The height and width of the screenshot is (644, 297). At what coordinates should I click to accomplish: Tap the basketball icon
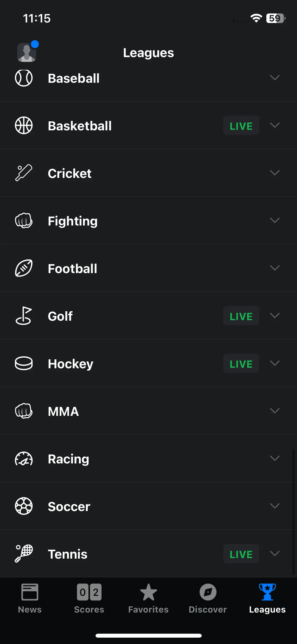[24, 125]
